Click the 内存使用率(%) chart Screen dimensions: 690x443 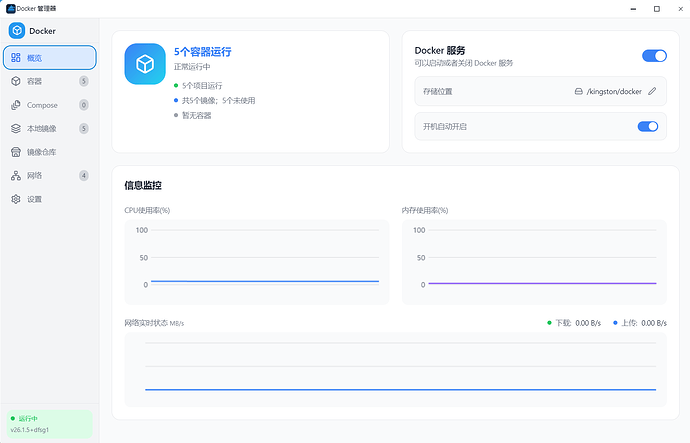pyautogui.click(x=534, y=262)
